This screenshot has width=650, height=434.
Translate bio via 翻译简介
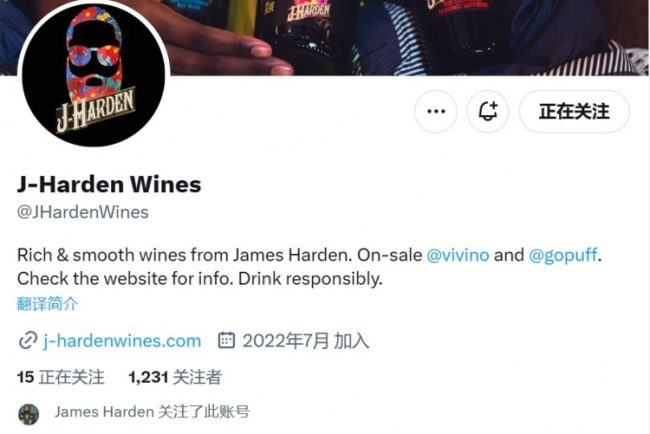[x=47, y=304]
